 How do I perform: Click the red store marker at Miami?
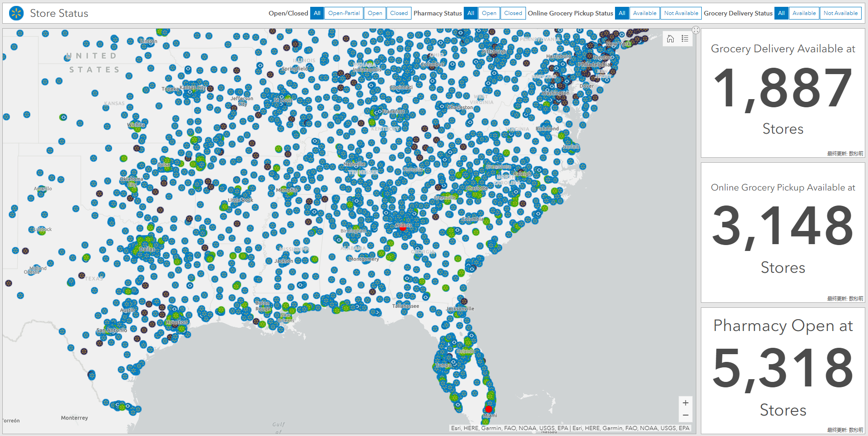pos(489,409)
